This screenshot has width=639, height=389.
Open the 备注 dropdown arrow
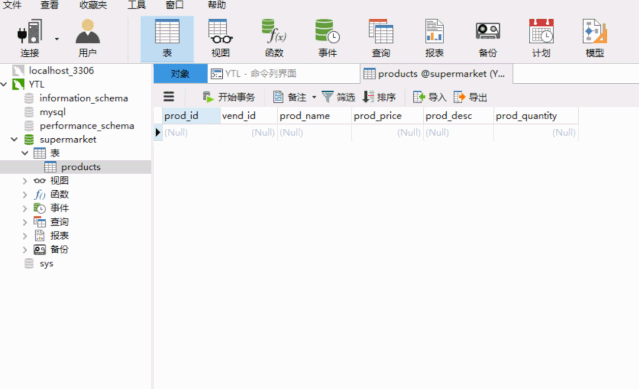tap(314, 97)
